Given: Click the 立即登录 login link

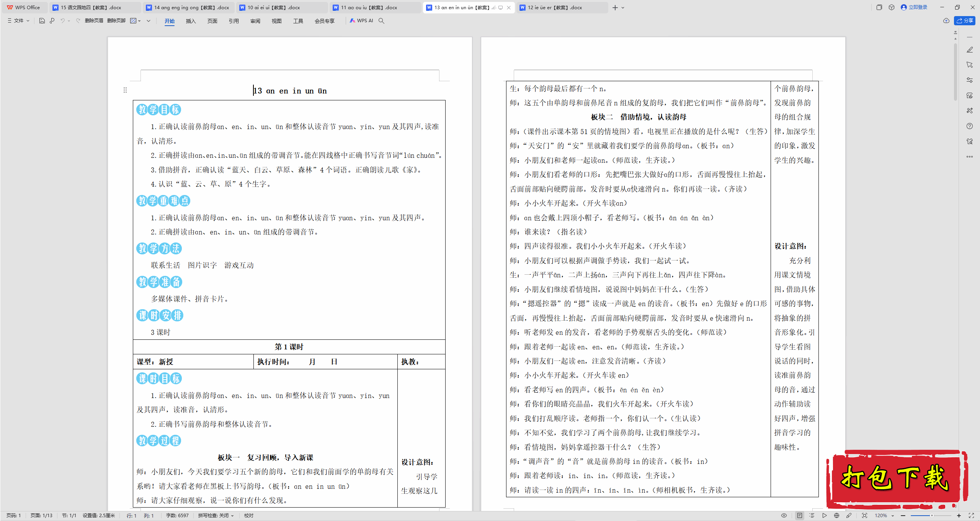Looking at the screenshot, I should [x=914, y=7].
